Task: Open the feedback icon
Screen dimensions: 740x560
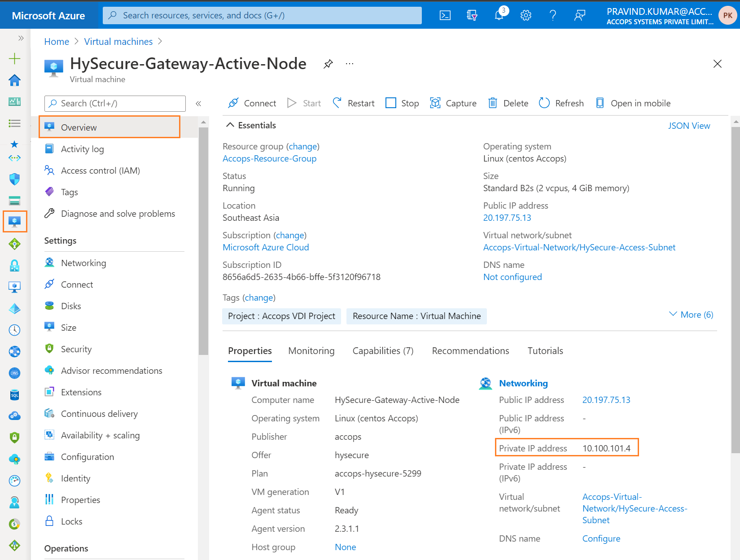Action: [580, 15]
